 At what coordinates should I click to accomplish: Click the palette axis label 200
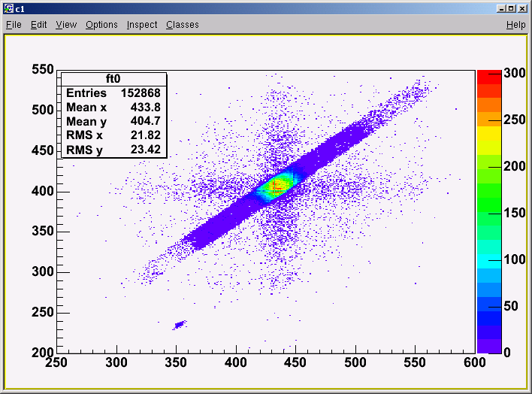[515, 166]
